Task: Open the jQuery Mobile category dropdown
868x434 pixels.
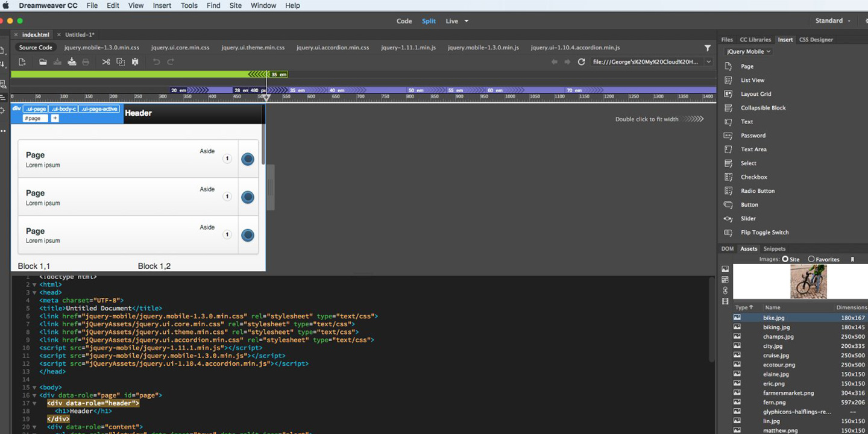Action: pos(747,51)
